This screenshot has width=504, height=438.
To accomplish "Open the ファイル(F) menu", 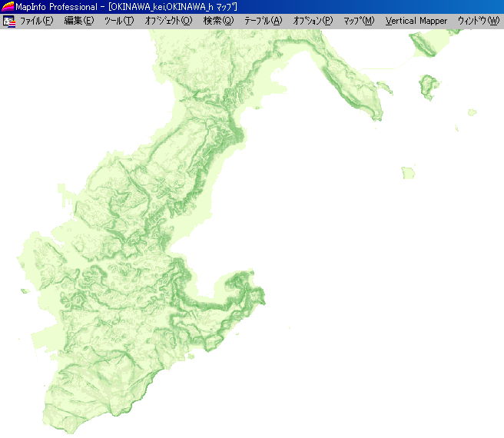I will point(36,21).
